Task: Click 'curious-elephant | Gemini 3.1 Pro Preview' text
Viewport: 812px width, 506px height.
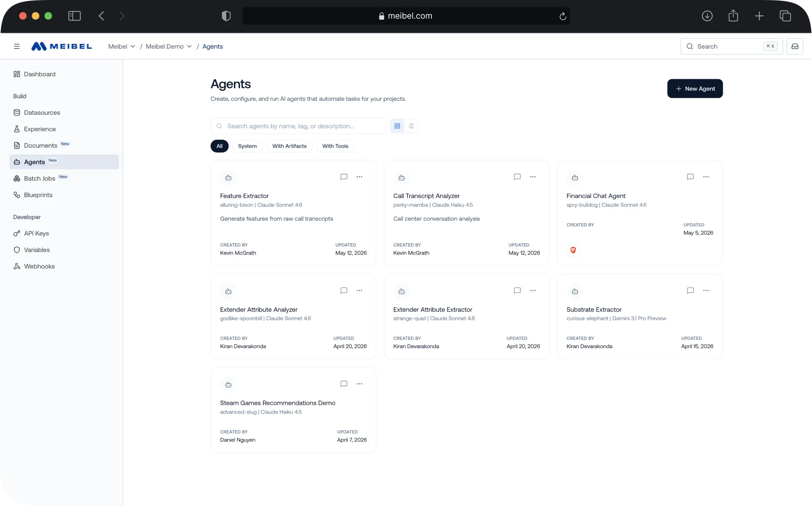Action: (616, 318)
